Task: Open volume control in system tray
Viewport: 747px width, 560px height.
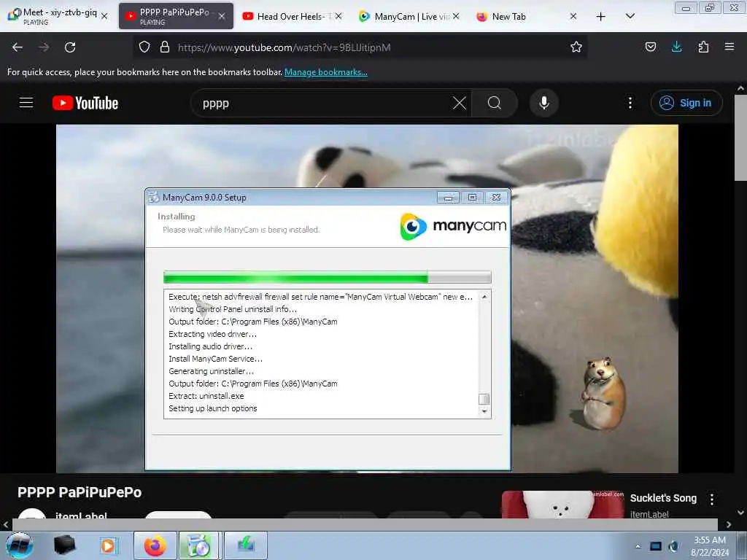Action: coord(673,546)
